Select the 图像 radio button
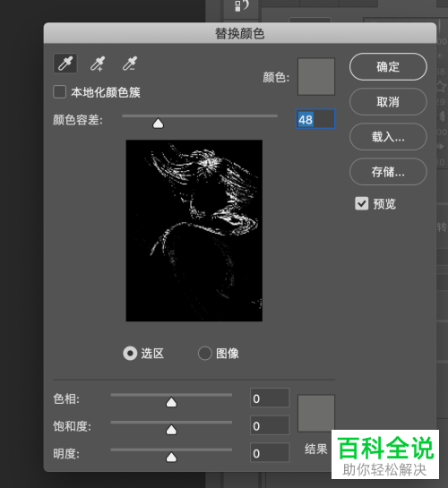This screenshot has width=448, height=488. [x=205, y=353]
